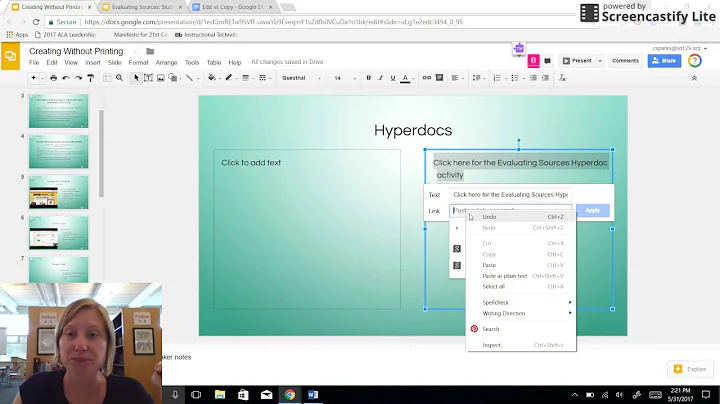
Task: Open the text alignment dropdown
Action: 457,78
